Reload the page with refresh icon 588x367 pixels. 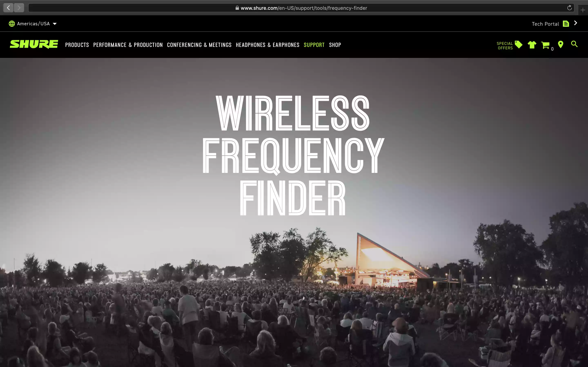coord(569,8)
